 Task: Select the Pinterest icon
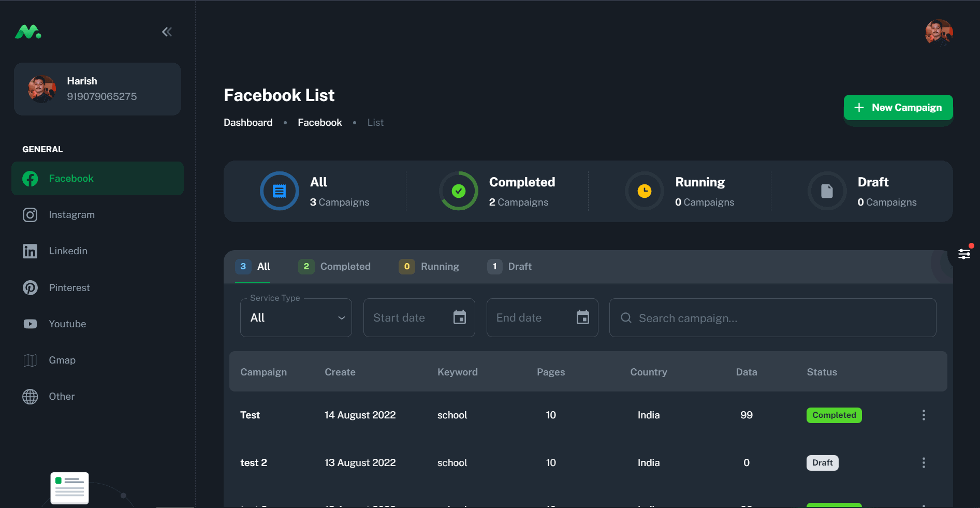click(x=30, y=287)
